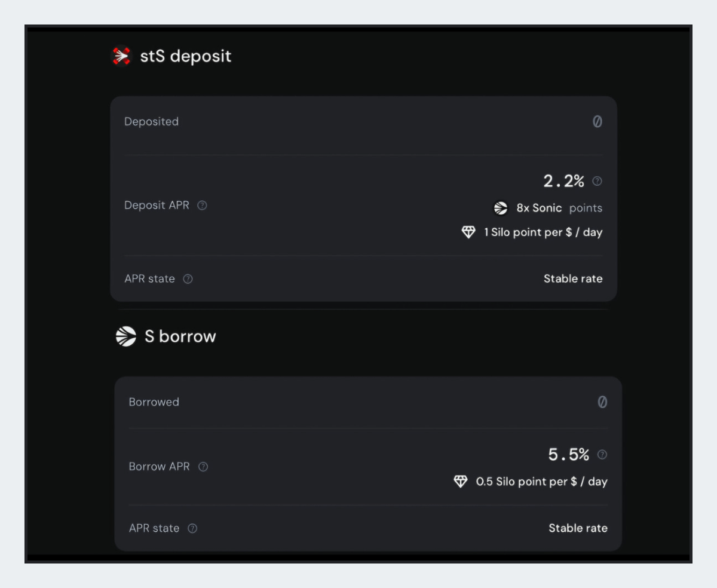Click the stS token logo icon
Viewport: 717px width, 588px height.
tap(121, 56)
